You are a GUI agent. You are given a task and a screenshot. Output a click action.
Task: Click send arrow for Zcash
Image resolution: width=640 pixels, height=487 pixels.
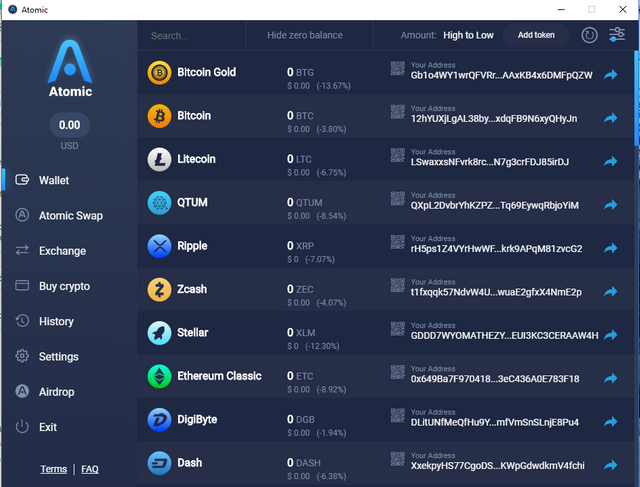[x=611, y=291]
